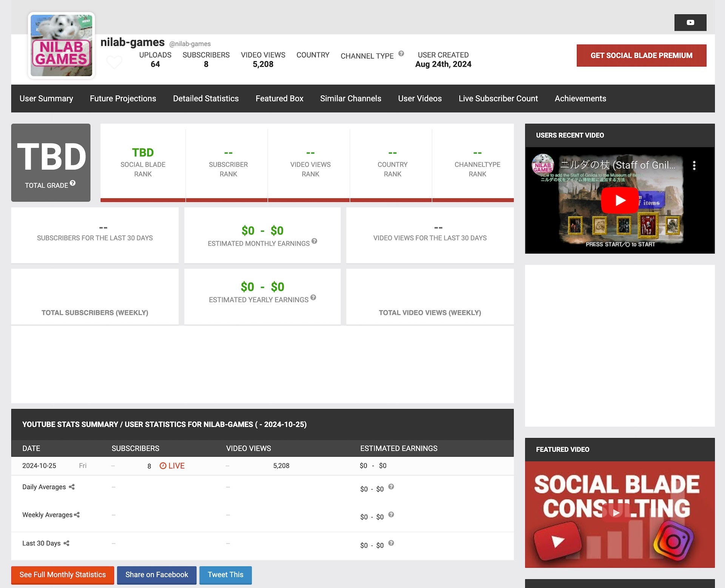This screenshot has width=725, height=588.
Task: Click Total Subscribers (Weekly) chart label
Action: pyautogui.click(x=95, y=312)
